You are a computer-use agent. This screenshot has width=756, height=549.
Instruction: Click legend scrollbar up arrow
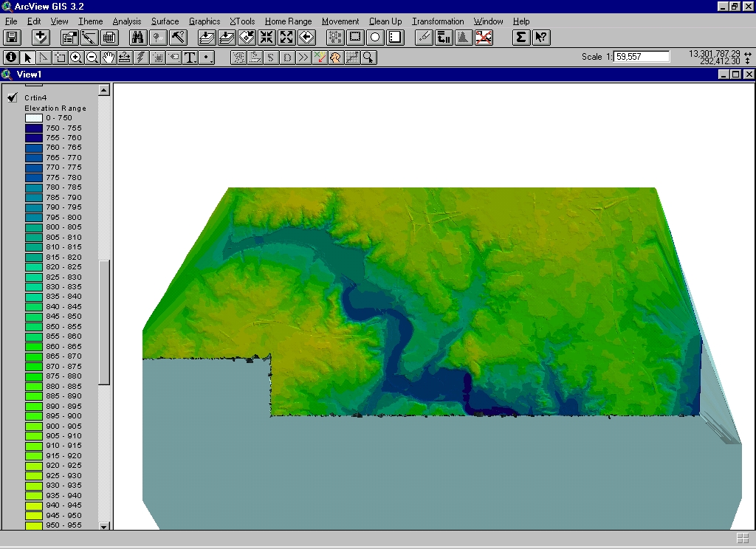[103, 90]
